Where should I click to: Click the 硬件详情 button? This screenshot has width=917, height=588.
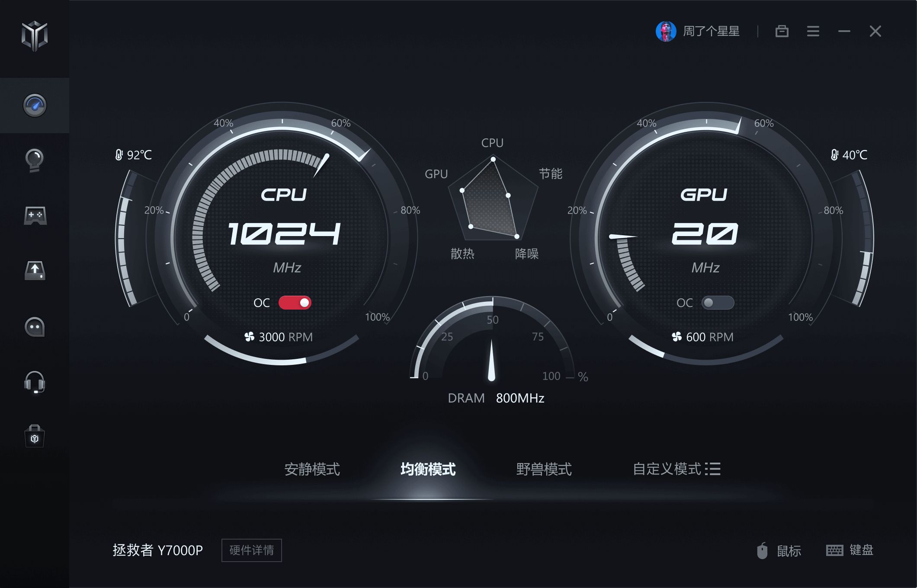point(251,550)
